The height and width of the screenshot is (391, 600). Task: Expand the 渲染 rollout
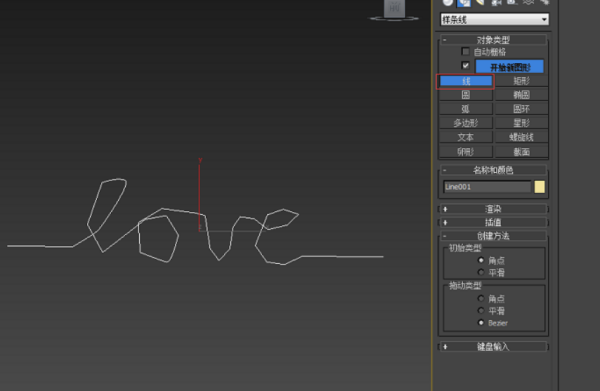[493, 209]
